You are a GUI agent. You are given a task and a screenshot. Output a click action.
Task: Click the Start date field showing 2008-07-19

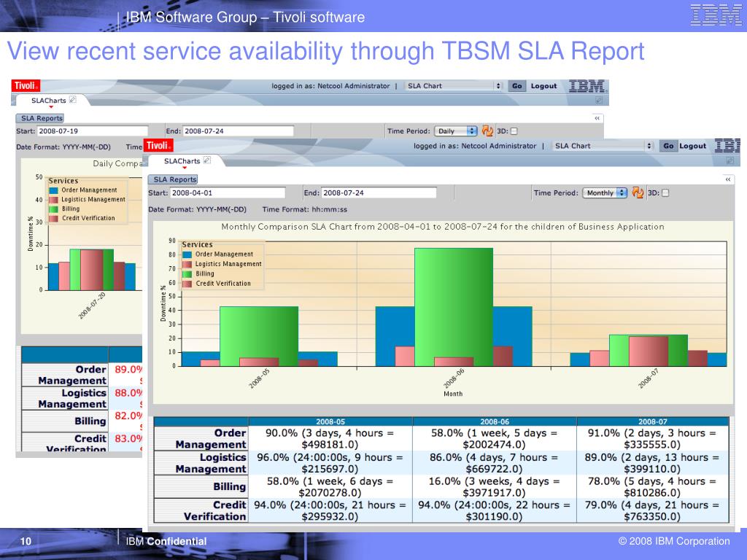(x=93, y=131)
